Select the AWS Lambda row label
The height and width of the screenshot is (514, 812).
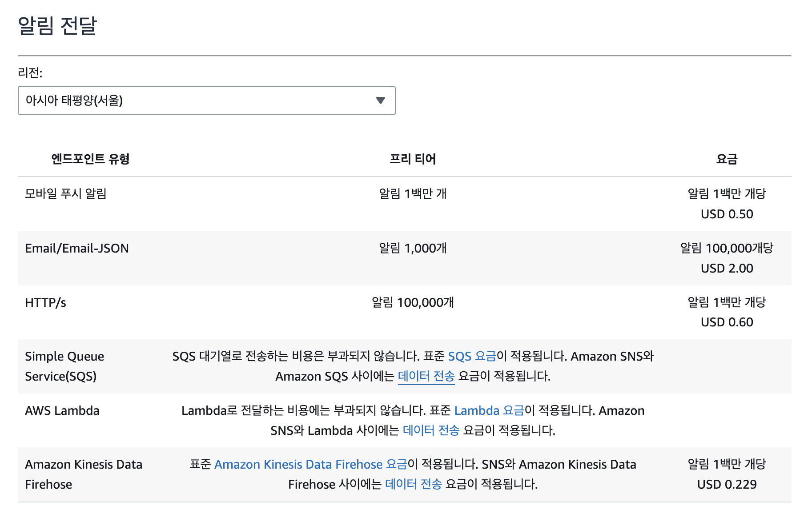click(x=62, y=410)
